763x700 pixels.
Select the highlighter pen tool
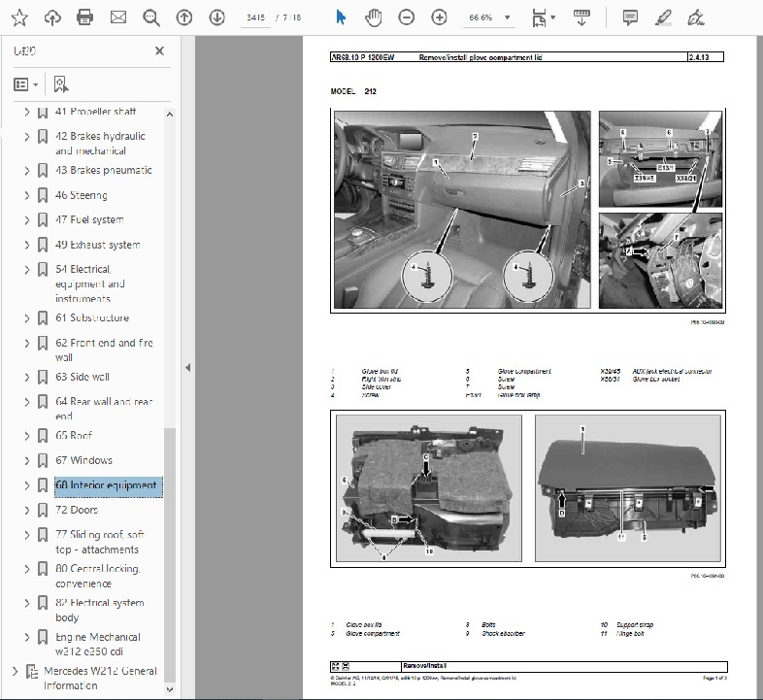pos(663,18)
